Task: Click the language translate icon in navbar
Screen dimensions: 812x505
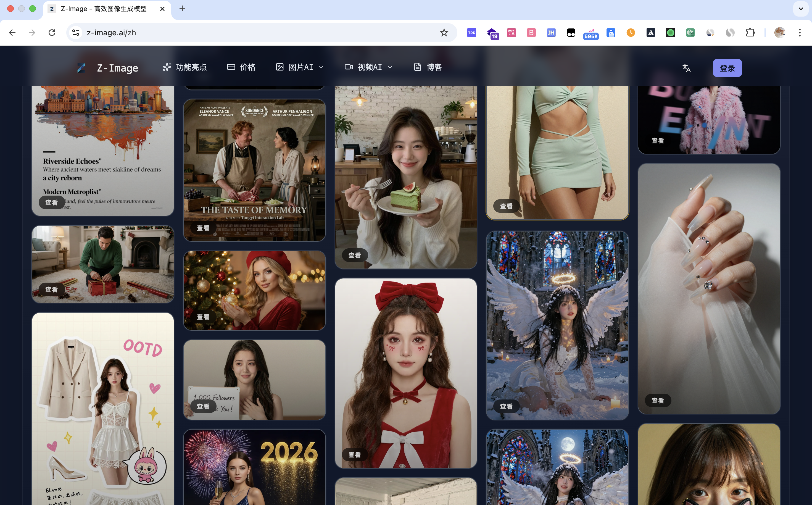Action: pyautogui.click(x=686, y=68)
